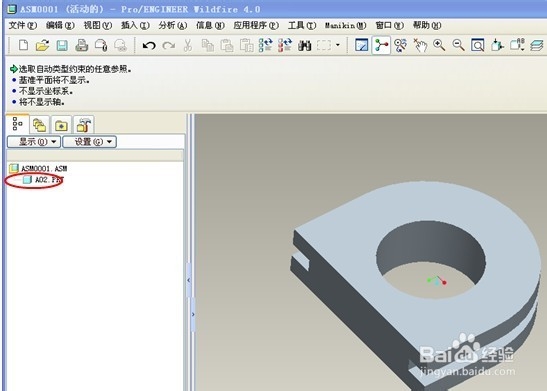Click the Layers icon in toolbar

537,45
